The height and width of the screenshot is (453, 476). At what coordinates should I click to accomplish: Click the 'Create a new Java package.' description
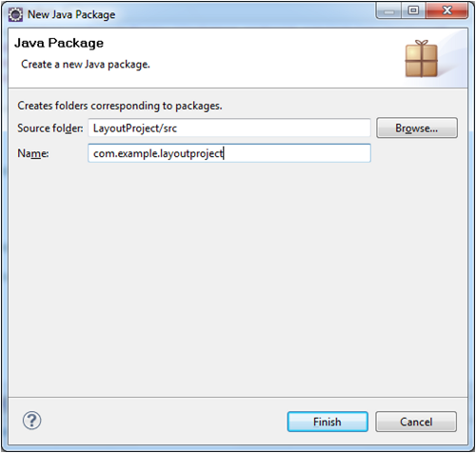pyautogui.click(x=86, y=65)
